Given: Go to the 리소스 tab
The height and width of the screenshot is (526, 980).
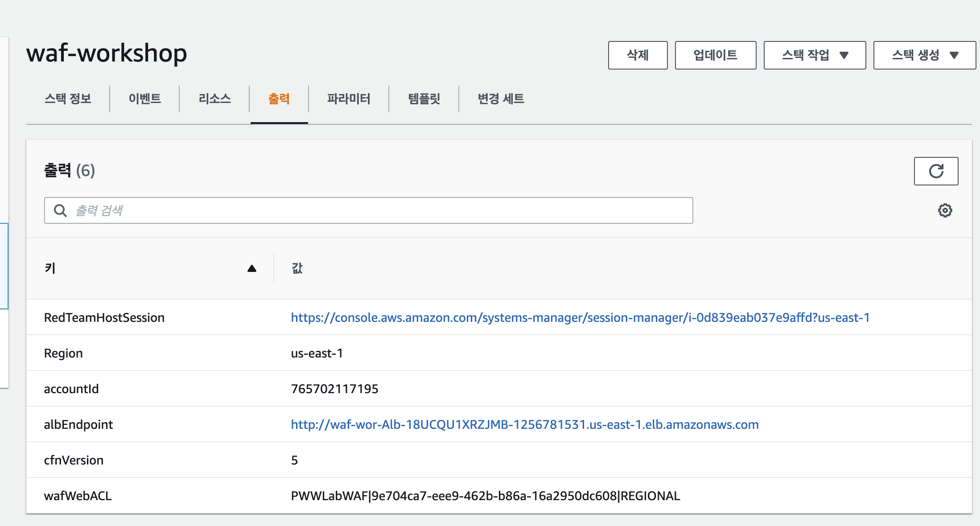Looking at the screenshot, I should click(214, 99).
